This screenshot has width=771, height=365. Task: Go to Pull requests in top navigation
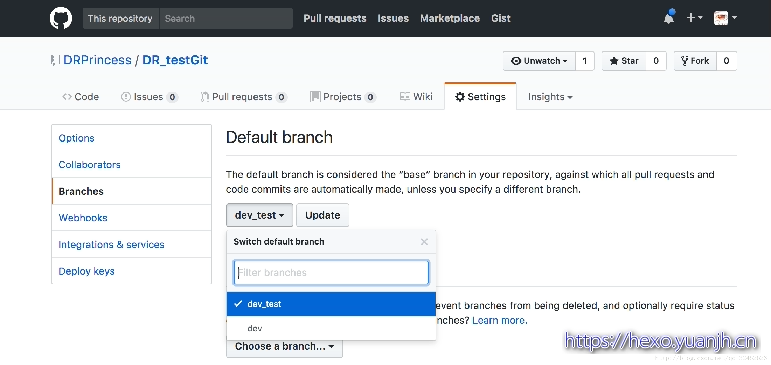pos(335,19)
